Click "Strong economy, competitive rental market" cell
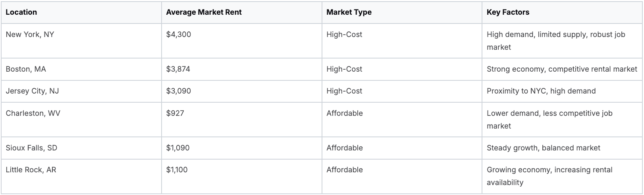Viewport: 644px width, 195px height. pos(562,69)
